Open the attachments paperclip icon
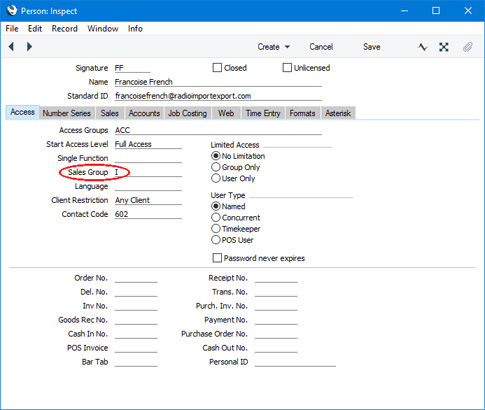 coord(468,47)
